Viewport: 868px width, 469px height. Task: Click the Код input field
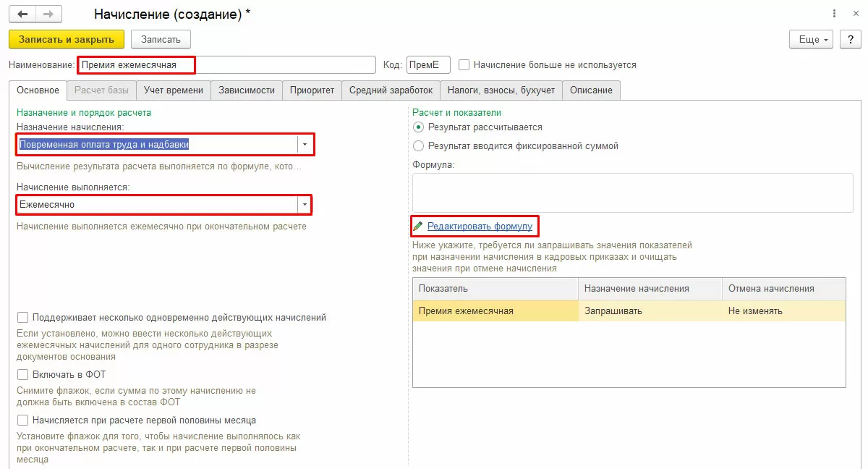click(428, 65)
